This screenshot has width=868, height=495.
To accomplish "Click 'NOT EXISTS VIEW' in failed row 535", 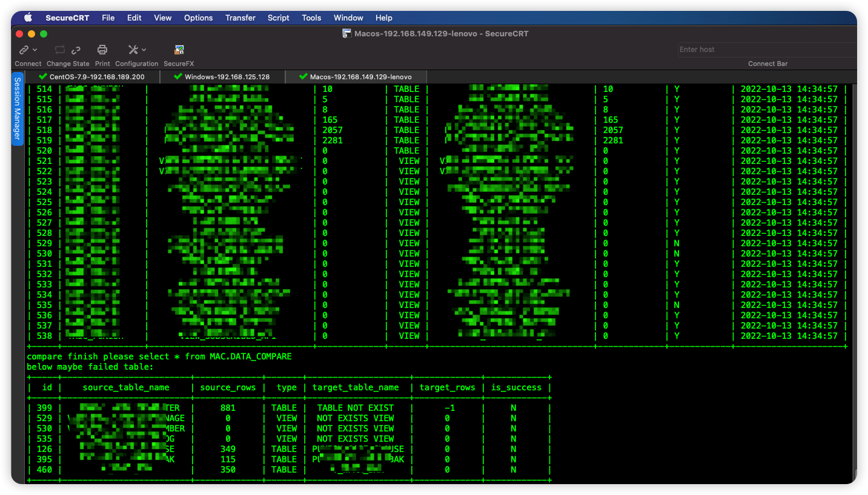I will click(x=356, y=439).
